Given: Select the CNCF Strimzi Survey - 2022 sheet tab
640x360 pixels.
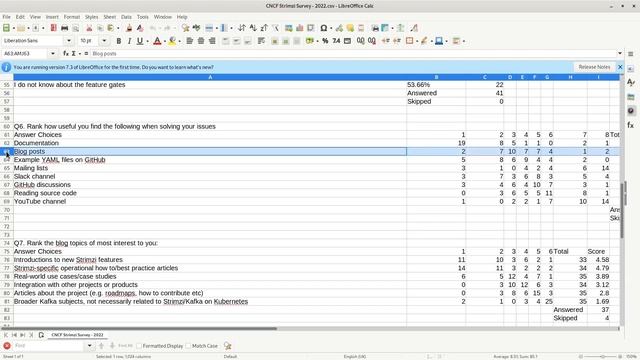Looking at the screenshot, I should click(77, 335).
